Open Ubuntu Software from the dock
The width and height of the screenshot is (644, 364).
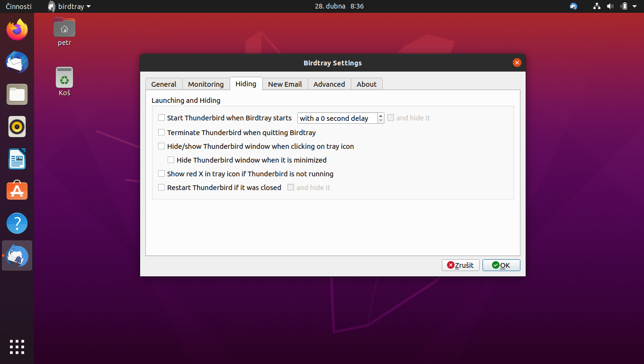click(17, 191)
